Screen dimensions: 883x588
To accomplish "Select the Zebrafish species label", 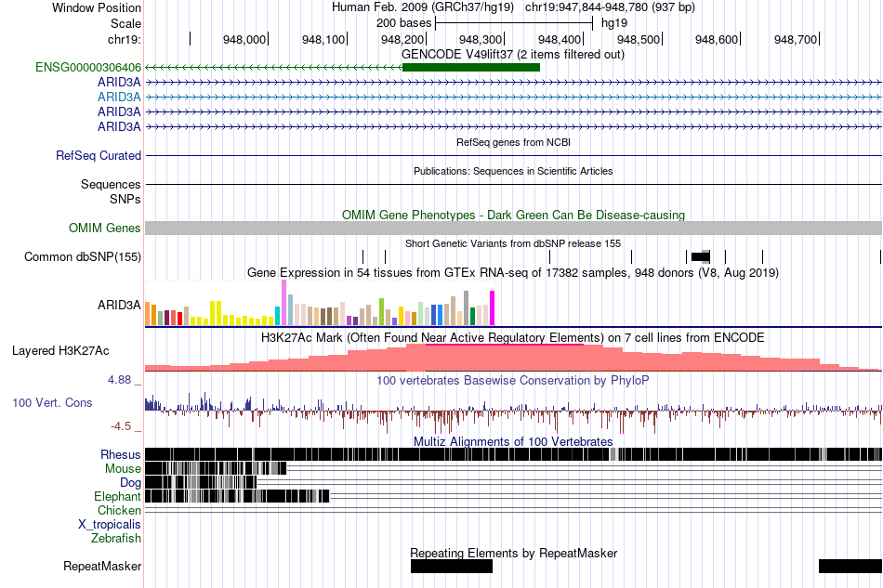I will [x=116, y=539].
